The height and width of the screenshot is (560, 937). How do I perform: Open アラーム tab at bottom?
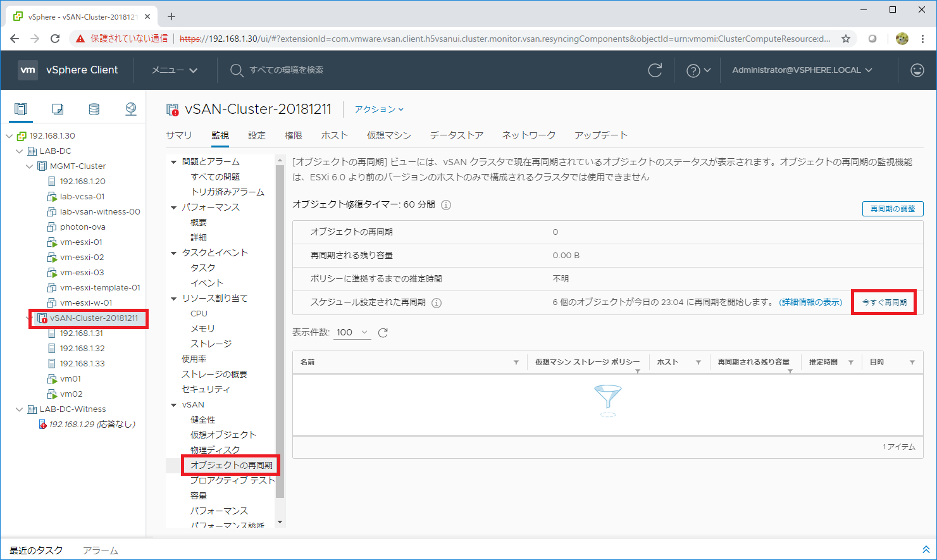101,551
